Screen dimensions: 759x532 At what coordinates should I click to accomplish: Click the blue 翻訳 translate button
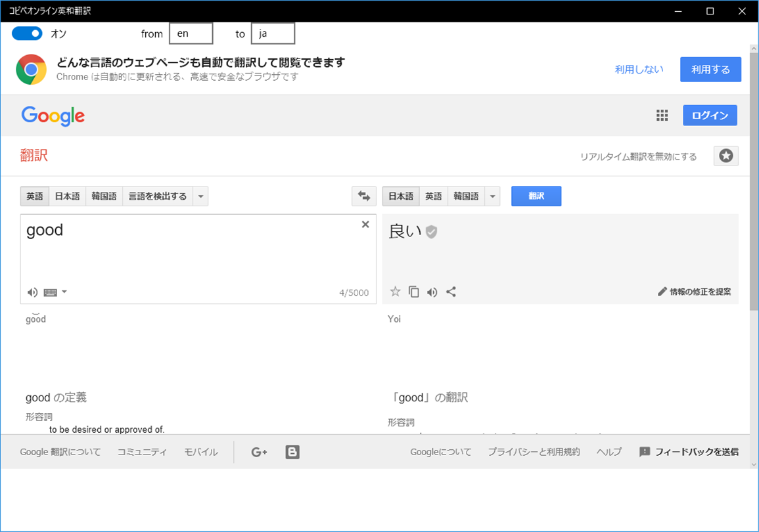536,196
